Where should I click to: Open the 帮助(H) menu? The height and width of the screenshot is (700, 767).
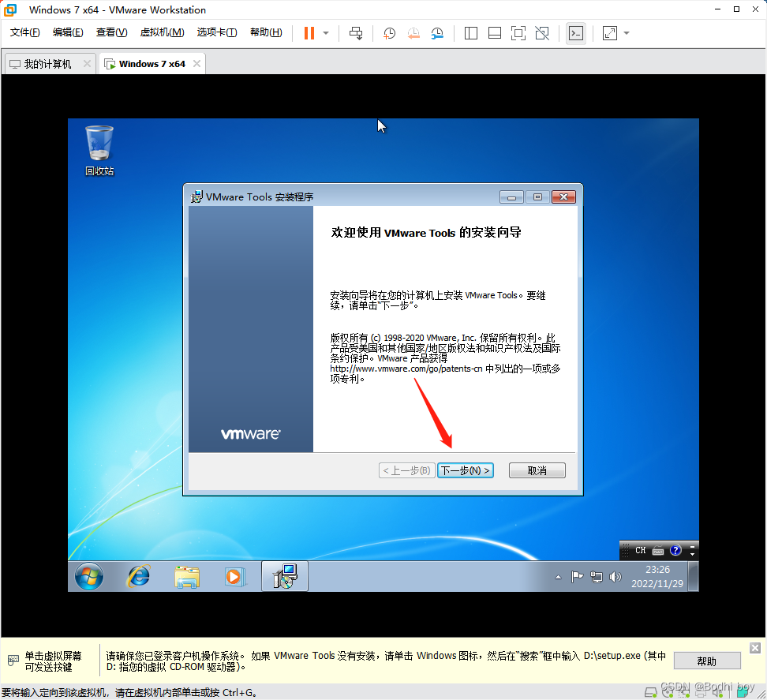click(x=266, y=32)
